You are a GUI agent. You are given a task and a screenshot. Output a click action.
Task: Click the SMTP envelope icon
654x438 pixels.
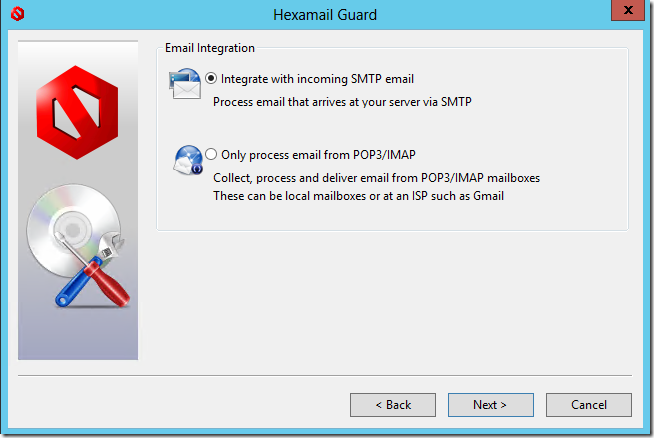(x=185, y=84)
